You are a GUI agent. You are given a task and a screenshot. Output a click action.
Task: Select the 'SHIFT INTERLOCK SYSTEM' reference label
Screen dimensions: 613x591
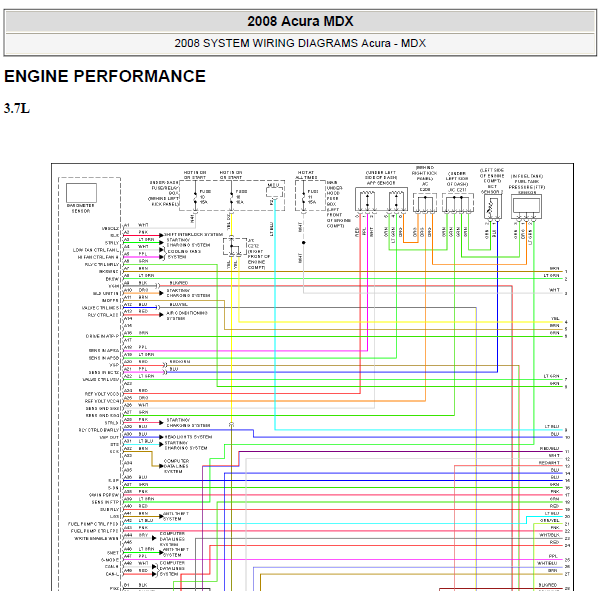194,235
